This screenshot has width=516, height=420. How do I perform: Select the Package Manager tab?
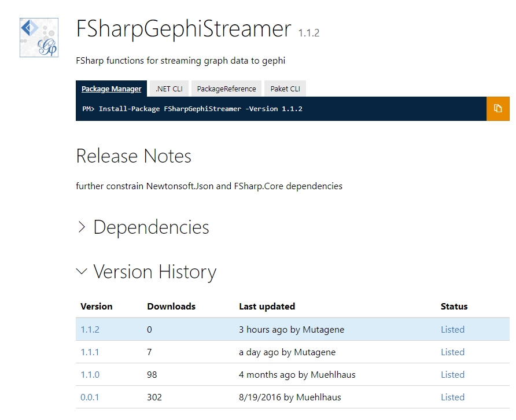[x=111, y=89]
